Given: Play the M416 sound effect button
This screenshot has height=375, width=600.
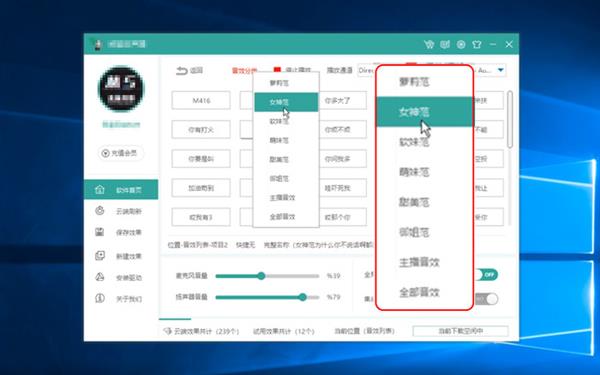Looking at the screenshot, I should pyautogui.click(x=201, y=100).
